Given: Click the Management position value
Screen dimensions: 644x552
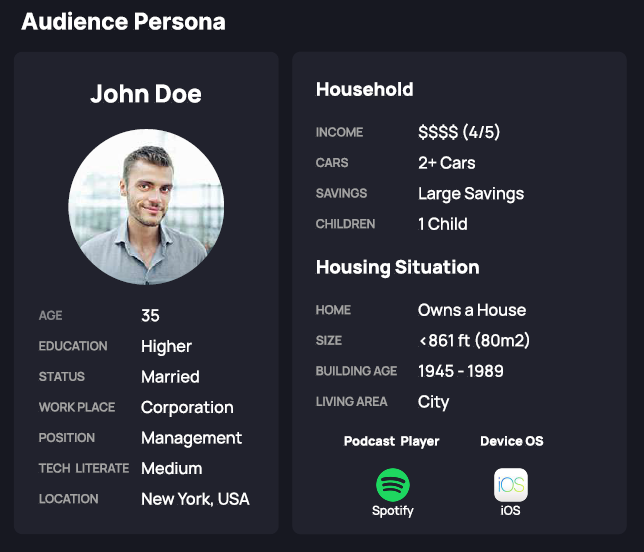Looking at the screenshot, I should pos(191,438).
